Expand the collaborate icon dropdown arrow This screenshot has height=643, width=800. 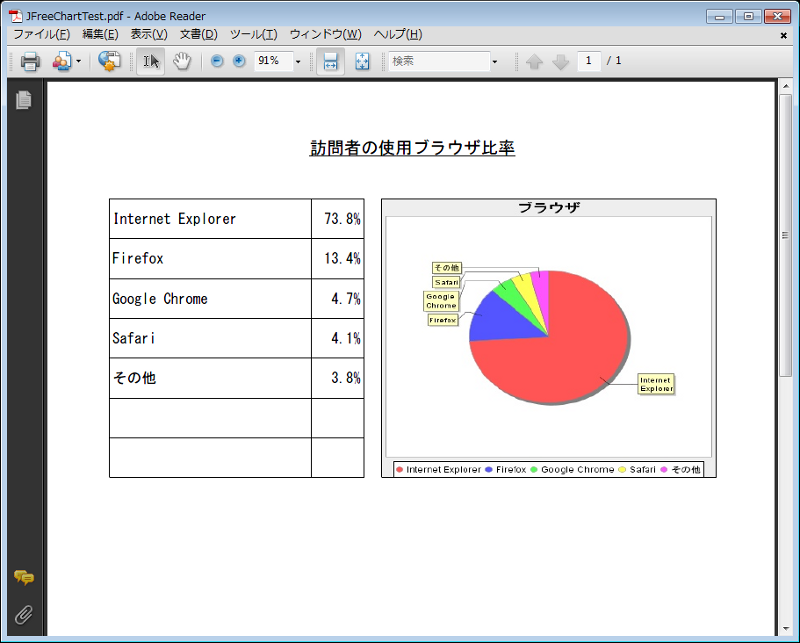click(79, 61)
